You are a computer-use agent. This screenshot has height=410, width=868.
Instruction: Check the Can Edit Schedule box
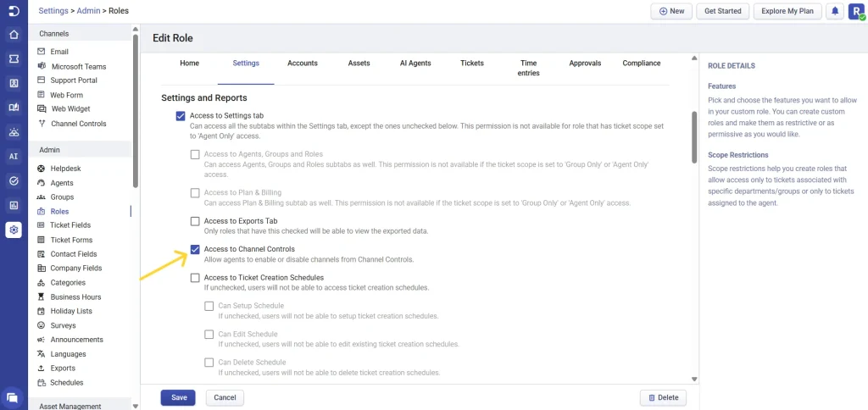tap(209, 335)
